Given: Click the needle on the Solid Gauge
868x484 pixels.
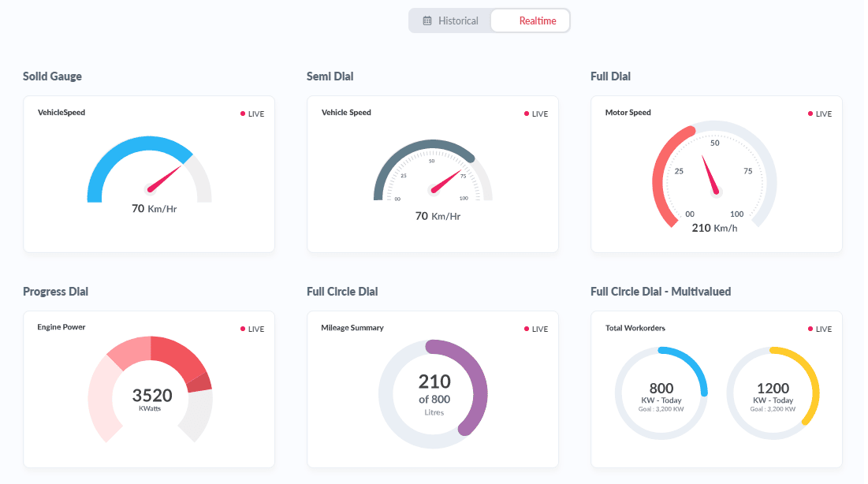Looking at the screenshot, I should point(165,178).
